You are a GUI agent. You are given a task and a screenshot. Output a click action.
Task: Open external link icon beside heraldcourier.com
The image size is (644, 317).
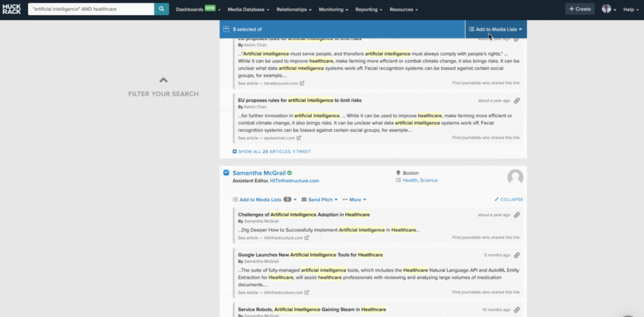(x=302, y=84)
